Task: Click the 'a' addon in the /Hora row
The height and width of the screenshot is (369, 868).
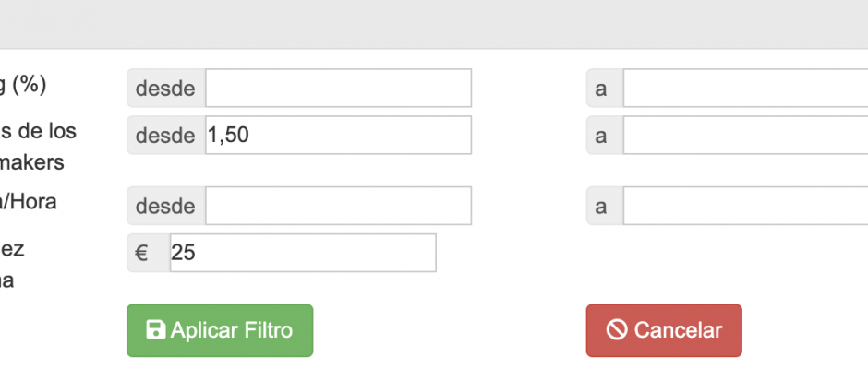Action: pyautogui.click(x=605, y=206)
